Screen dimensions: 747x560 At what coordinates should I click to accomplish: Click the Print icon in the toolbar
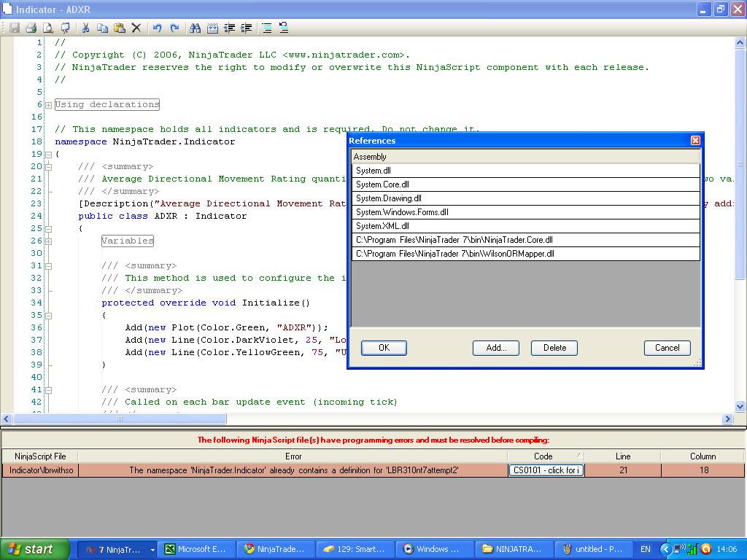click(31, 28)
